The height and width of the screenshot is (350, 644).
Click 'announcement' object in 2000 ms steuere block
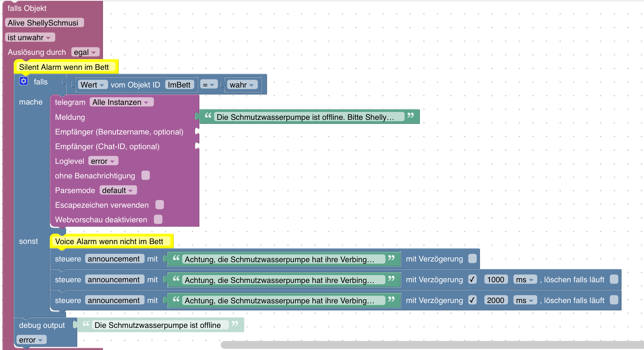(x=114, y=300)
